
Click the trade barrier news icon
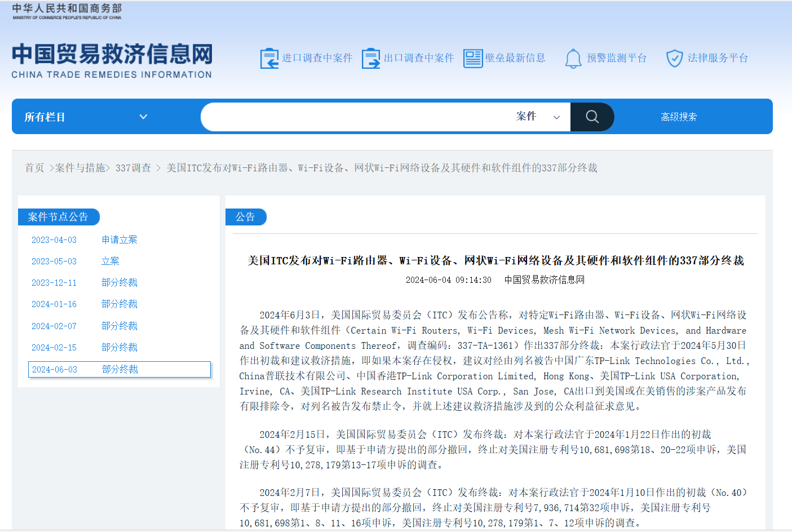coord(473,58)
